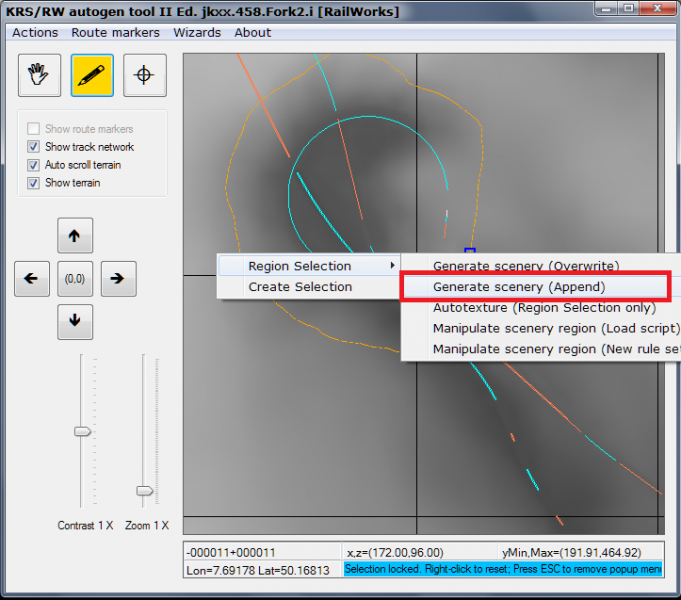Pan the map left with the arrow button
This screenshot has width=681, height=600.
click(x=32, y=279)
